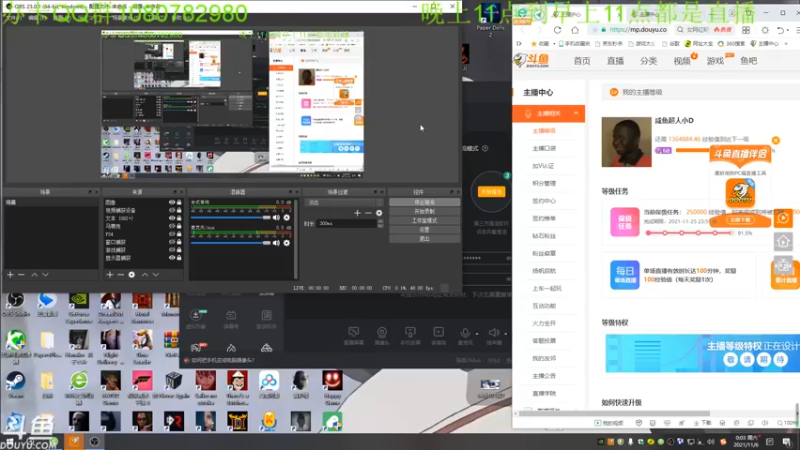Open transition properties gear icon
Viewport: 800px width, 450px height.
(379, 213)
